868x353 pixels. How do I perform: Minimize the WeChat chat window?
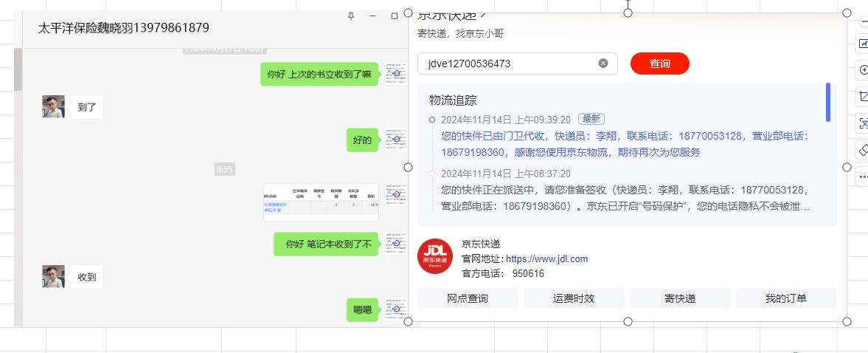[x=372, y=16]
